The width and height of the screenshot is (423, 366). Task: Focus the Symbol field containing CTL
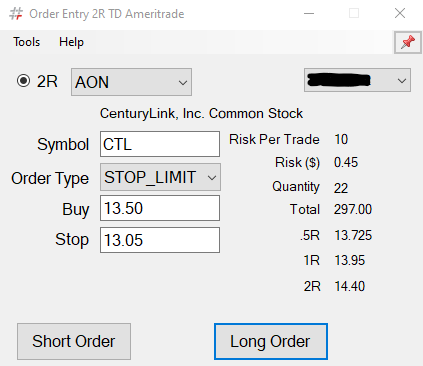tap(160, 144)
